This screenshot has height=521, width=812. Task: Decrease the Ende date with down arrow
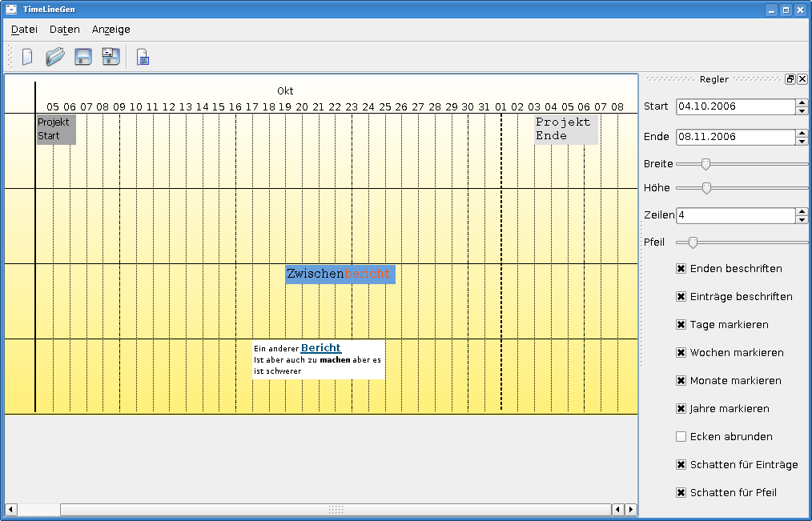pos(802,142)
